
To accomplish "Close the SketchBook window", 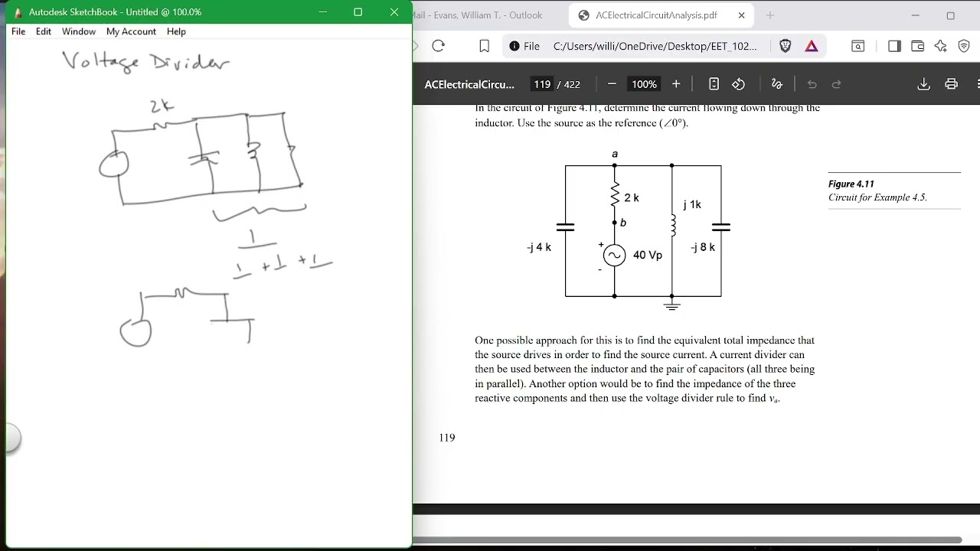I will [394, 12].
